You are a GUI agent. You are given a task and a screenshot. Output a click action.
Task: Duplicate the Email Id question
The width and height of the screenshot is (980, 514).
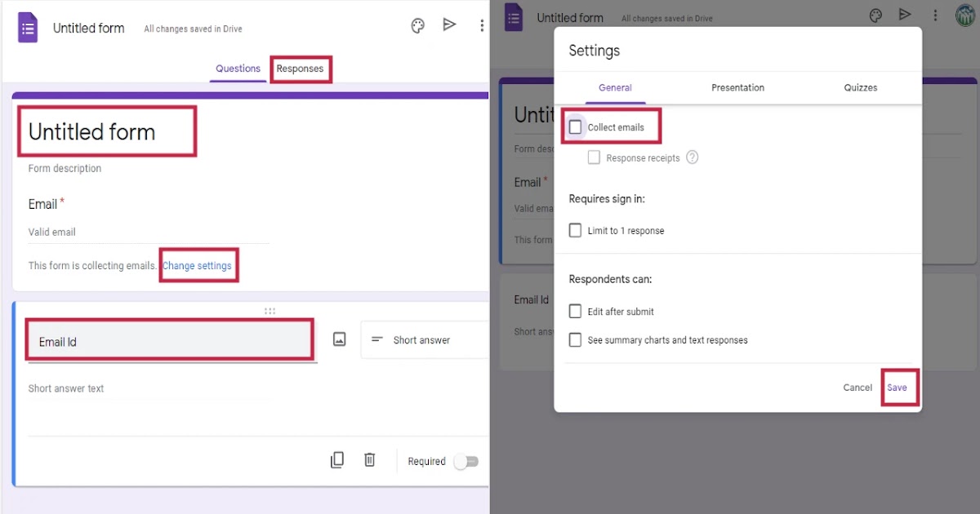337,459
